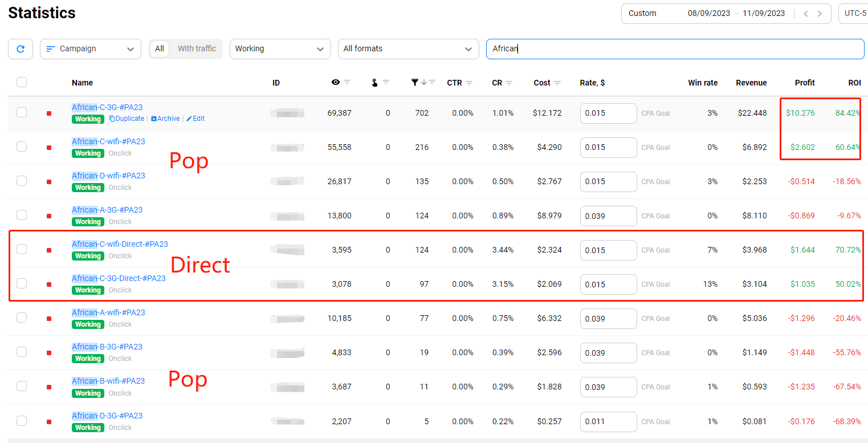Select the All traffic tab
The width and height of the screenshot is (868, 443).
pyautogui.click(x=160, y=49)
